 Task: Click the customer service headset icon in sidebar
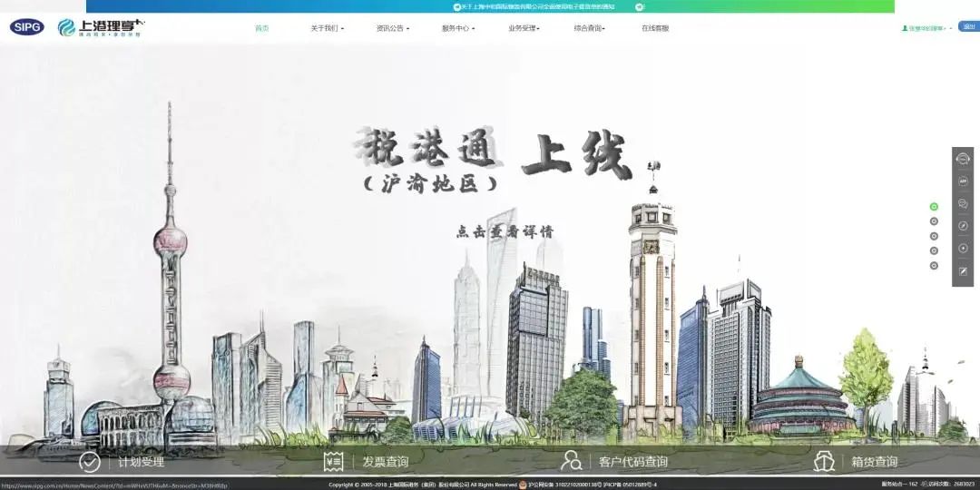click(x=963, y=159)
